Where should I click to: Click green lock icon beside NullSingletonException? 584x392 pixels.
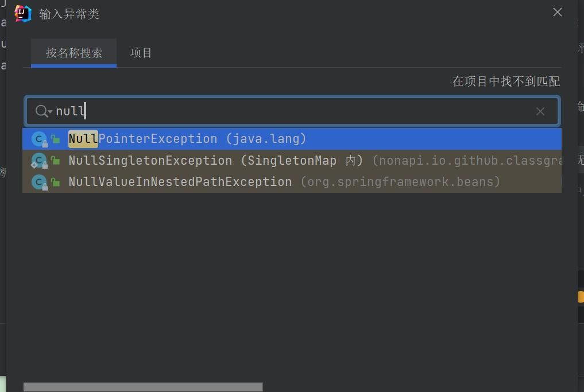56,161
